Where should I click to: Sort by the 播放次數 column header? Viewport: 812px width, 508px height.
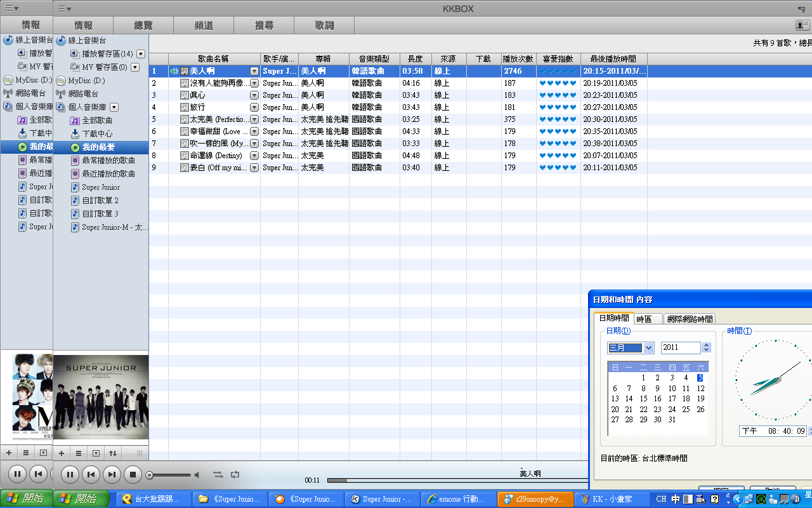pyautogui.click(x=518, y=58)
